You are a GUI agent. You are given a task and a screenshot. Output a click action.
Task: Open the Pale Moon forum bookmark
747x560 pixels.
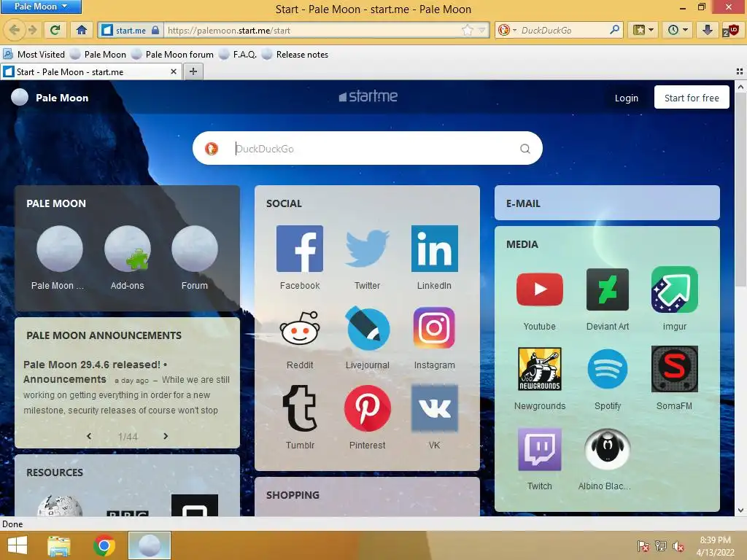pos(172,54)
